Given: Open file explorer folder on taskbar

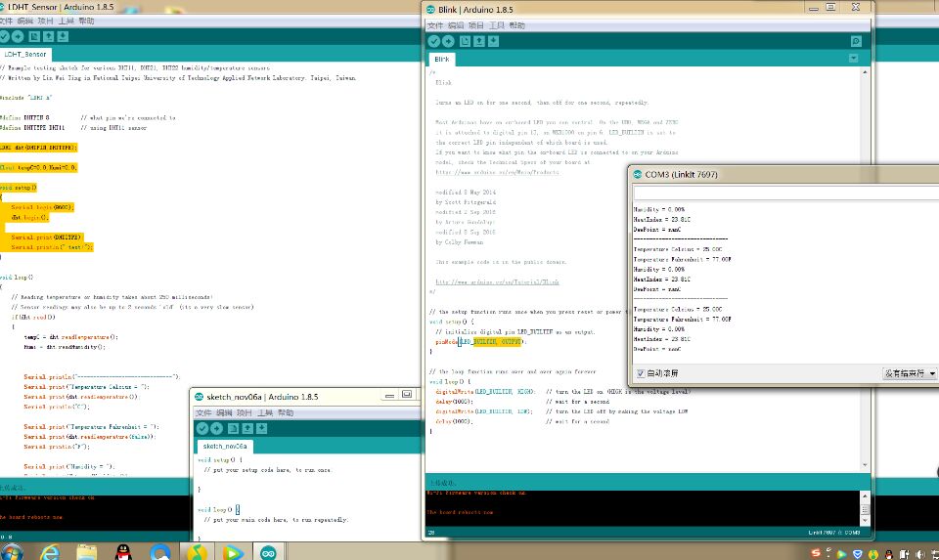Looking at the screenshot, I should point(87,551).
